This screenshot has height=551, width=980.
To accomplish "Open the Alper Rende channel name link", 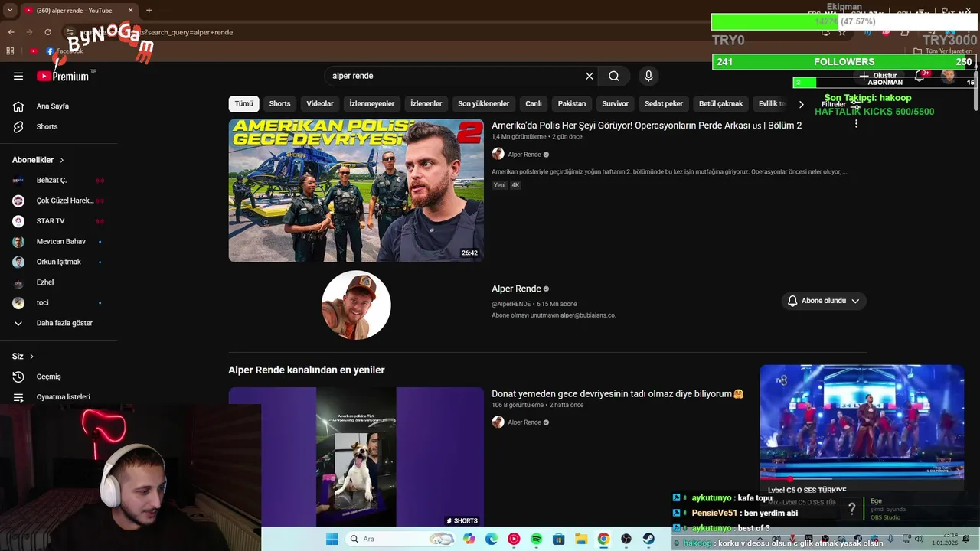I will (x=517, y=289).
